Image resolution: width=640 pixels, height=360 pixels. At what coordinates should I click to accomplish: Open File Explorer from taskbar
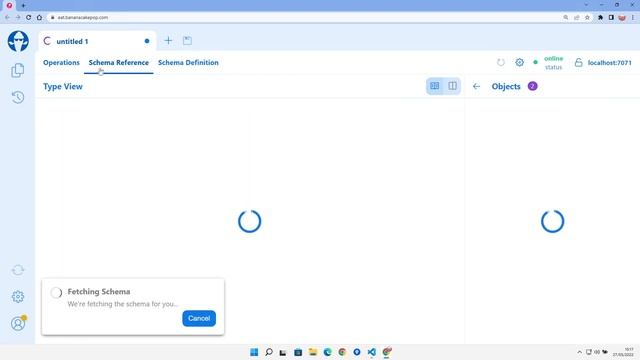click(313, 352)
